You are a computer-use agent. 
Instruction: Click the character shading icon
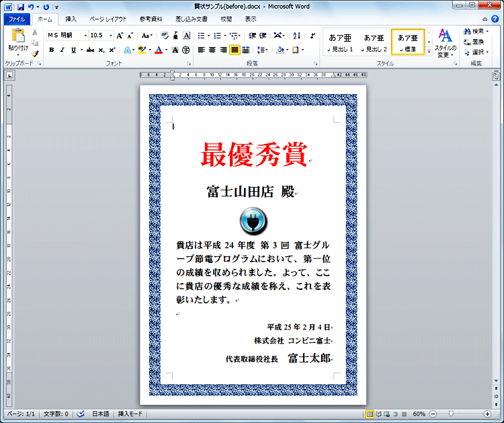coord(175,50)
